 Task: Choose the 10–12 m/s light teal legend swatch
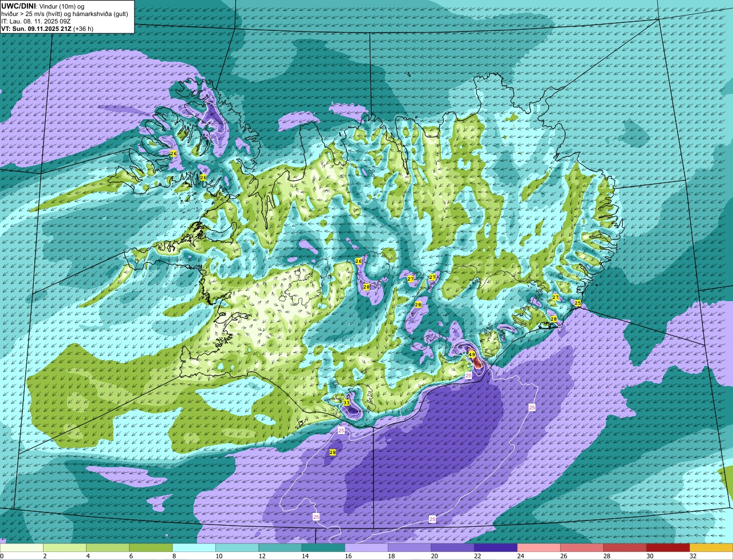237,548
